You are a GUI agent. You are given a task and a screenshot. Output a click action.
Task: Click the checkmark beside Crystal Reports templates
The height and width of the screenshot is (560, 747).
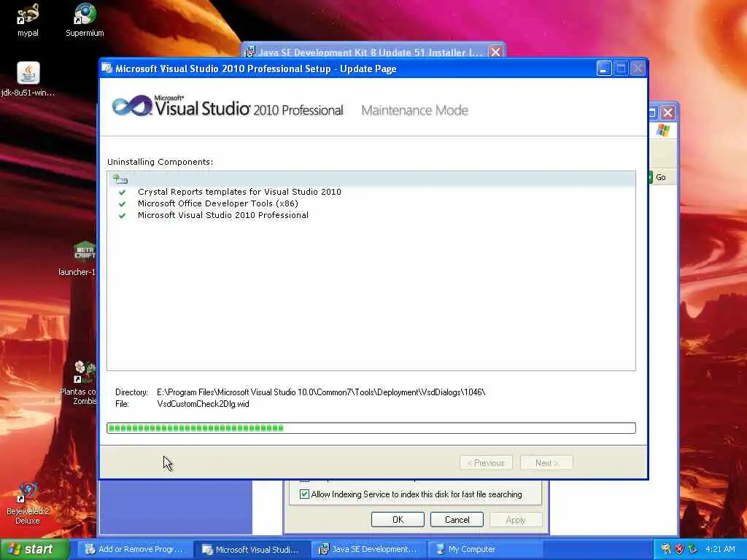(x=122, y=192)
